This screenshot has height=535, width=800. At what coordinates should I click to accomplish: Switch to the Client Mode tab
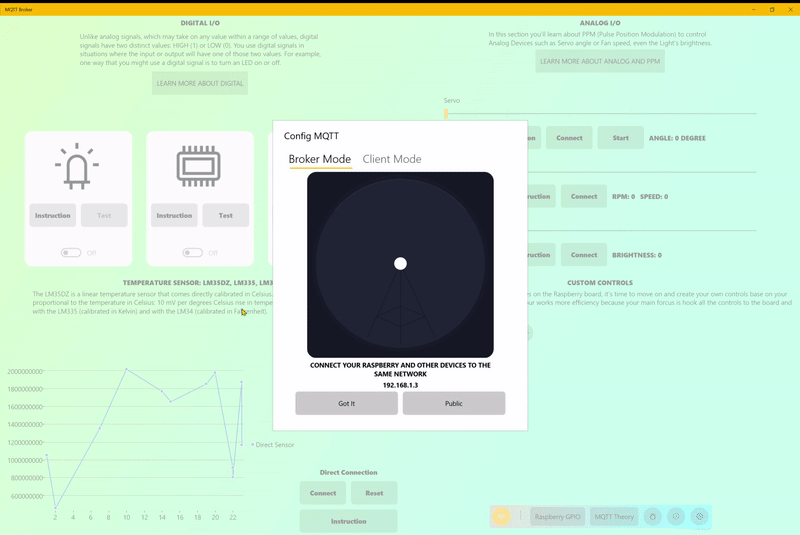(x=392, y=159)
